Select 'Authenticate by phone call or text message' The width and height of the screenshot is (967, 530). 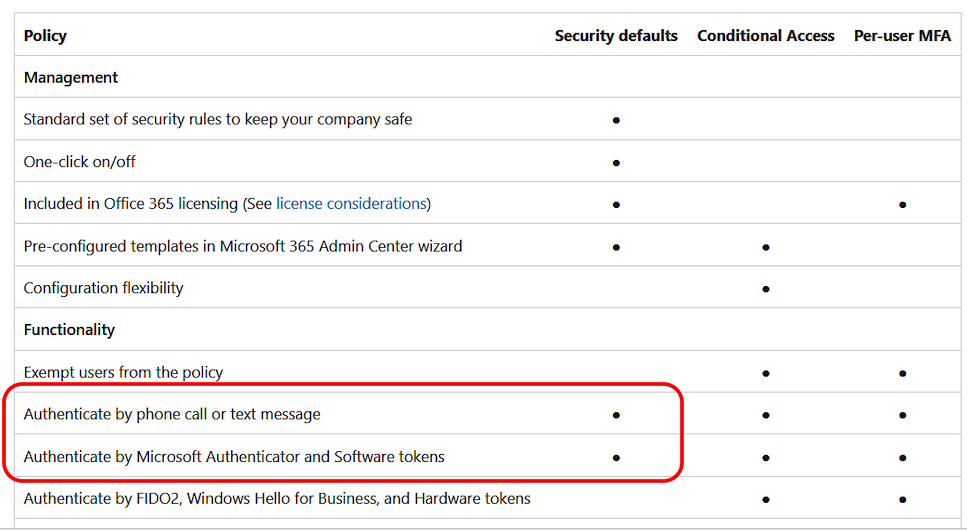(x=172, y=414)
